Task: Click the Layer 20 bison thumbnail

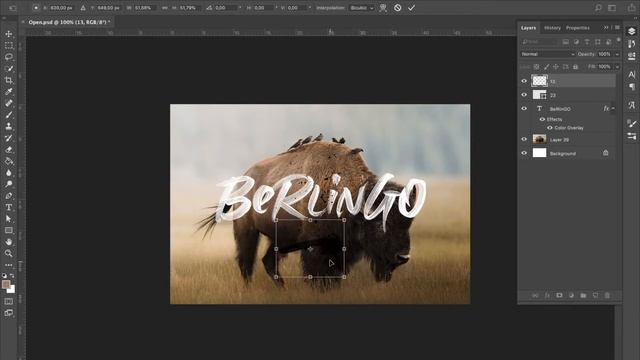Action: coord(539,139)
